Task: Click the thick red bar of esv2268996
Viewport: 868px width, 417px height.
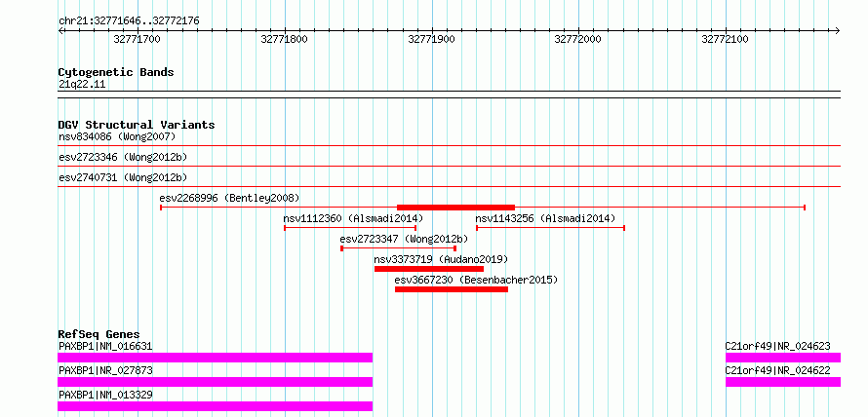Action: click(456, 208)
